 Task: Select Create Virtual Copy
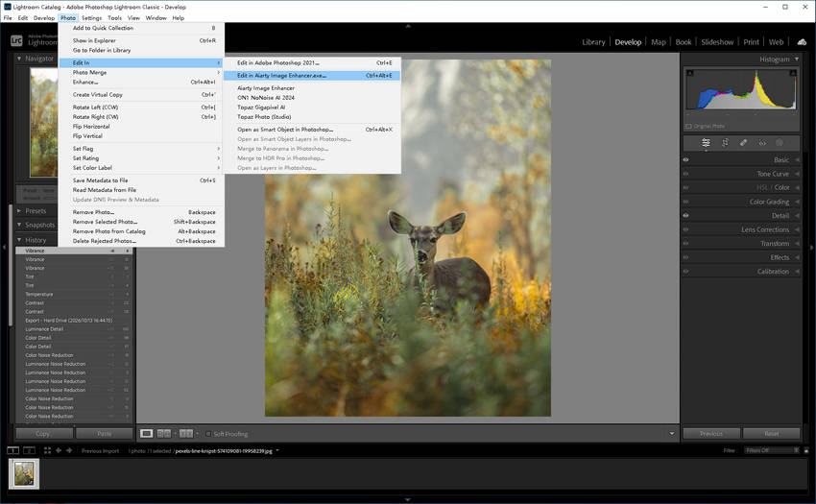[141, 95]
